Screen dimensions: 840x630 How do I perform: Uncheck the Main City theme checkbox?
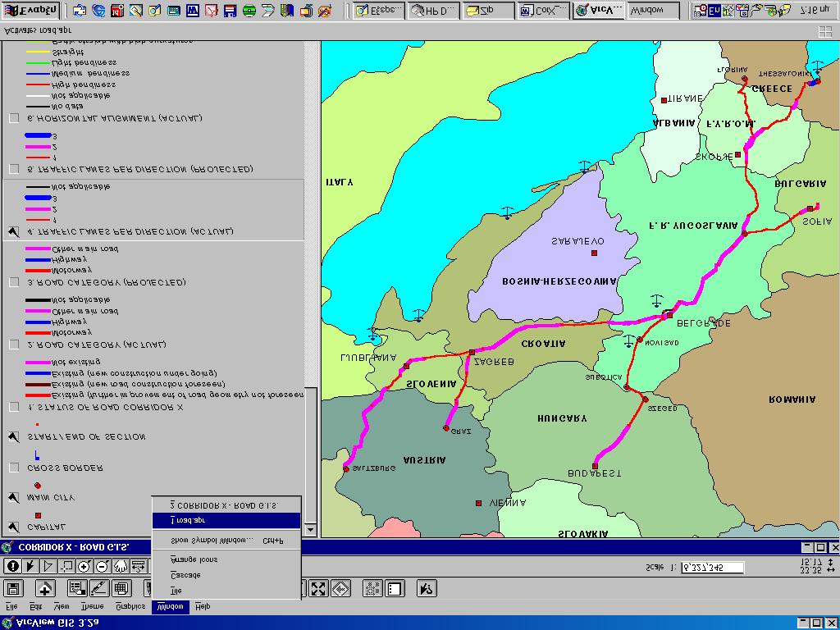(15, 498)
